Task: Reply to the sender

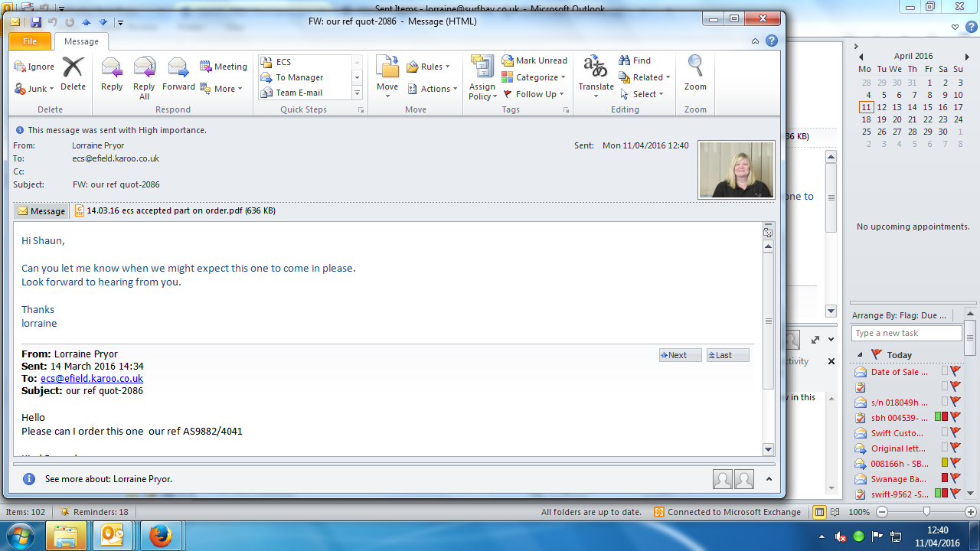Action: pyautogui.click(x=112, y=74)
